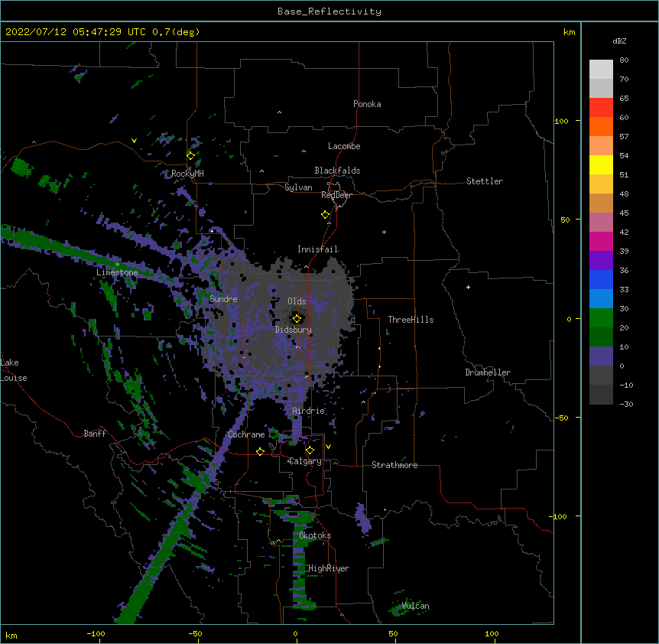The width and height of the screenshot is (659, 644).
Task: Click the Sundre town label
Action: tap(223, 299)
